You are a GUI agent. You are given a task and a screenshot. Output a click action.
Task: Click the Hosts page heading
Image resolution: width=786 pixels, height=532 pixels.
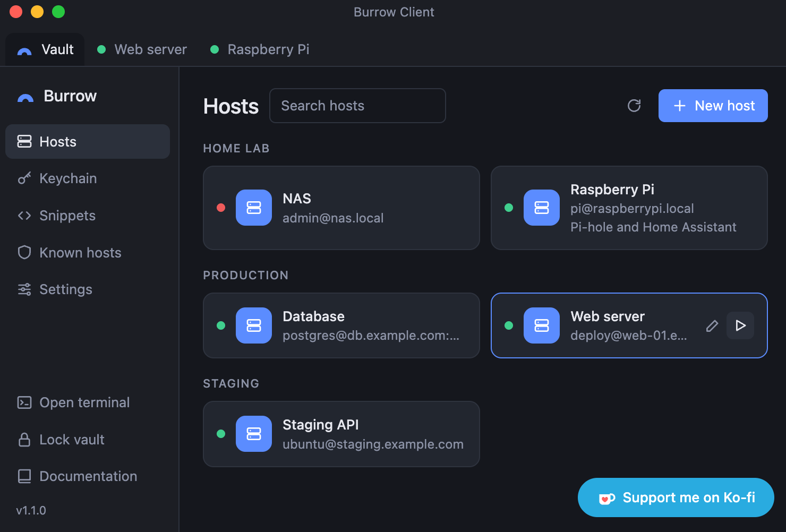tap(231, 106)
